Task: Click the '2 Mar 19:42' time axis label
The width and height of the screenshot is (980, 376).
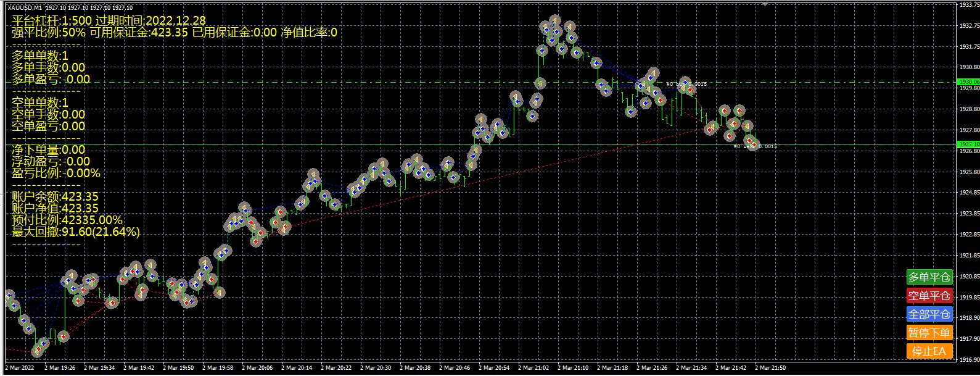Action: tap(138, 367)
